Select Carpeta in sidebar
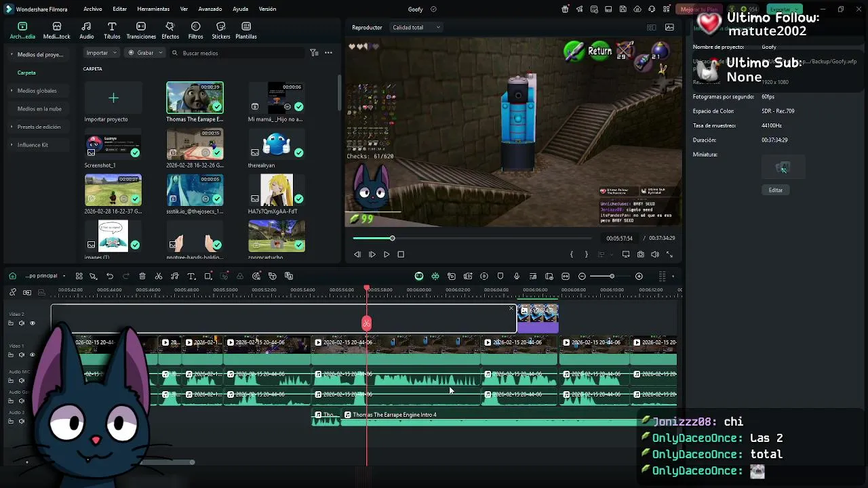The width and height of the screenshot is (868, 488). point(26,73)
